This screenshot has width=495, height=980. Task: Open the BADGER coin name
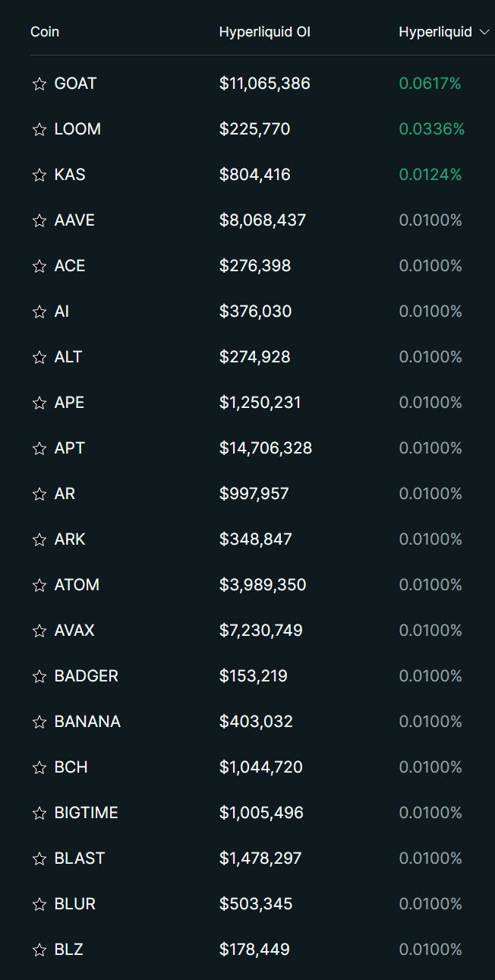pos(86,676)
